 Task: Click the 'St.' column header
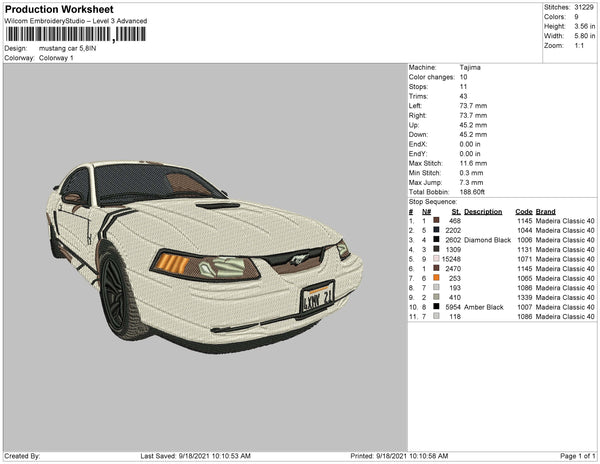click(x=456, y=212)
